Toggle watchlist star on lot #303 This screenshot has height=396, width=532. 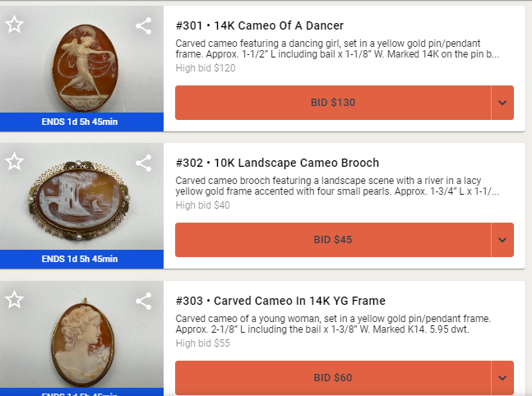click(14, 299)
